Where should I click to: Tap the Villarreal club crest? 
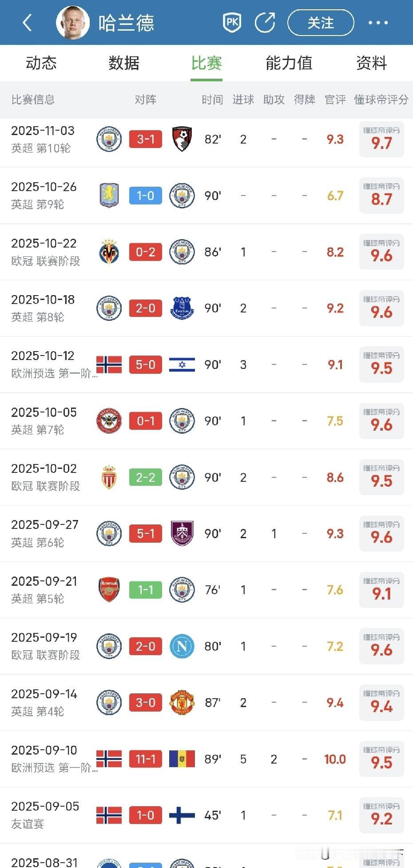click(x=109, y=252)
